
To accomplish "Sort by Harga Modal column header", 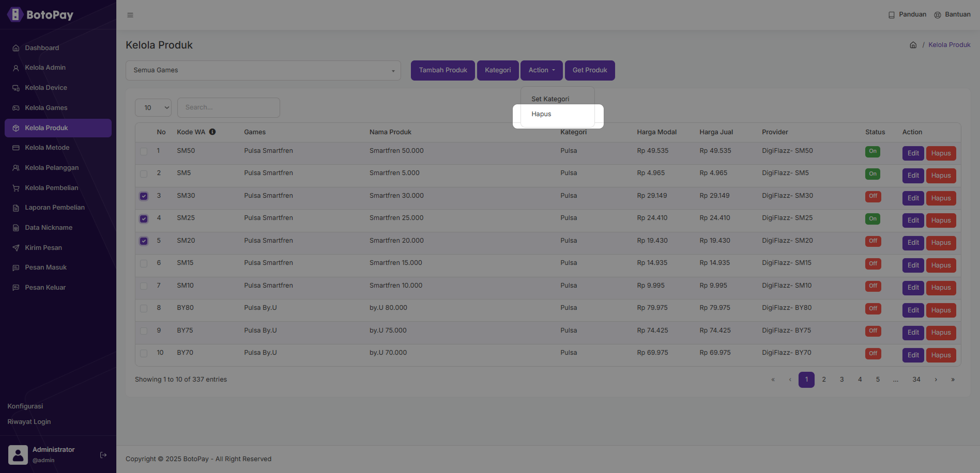I will 656,132.
